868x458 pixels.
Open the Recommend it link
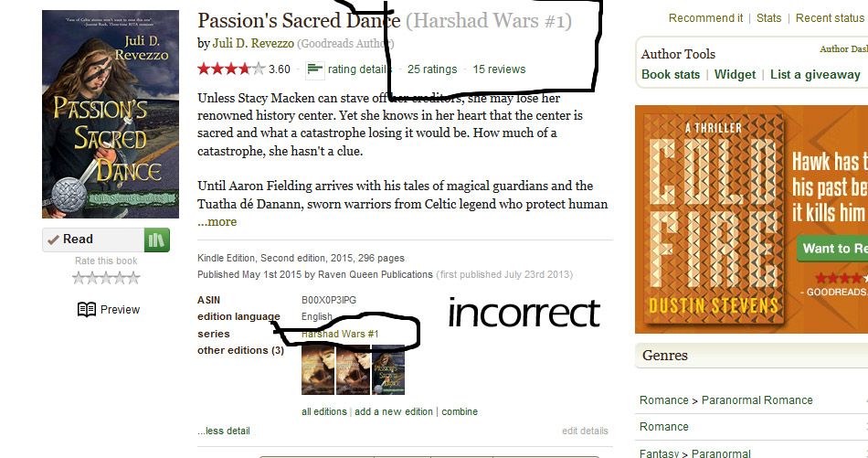(x=705, y=18)
